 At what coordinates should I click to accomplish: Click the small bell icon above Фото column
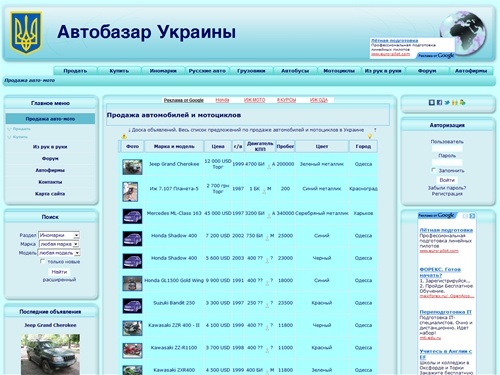124,136
